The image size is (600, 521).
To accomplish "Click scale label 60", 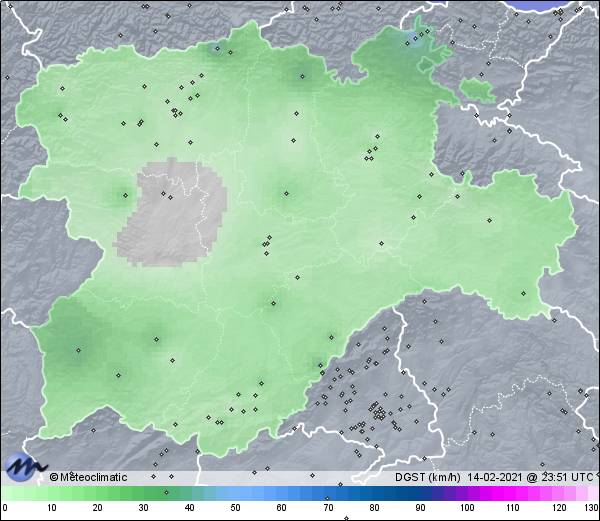I will (x=282, y=508).
